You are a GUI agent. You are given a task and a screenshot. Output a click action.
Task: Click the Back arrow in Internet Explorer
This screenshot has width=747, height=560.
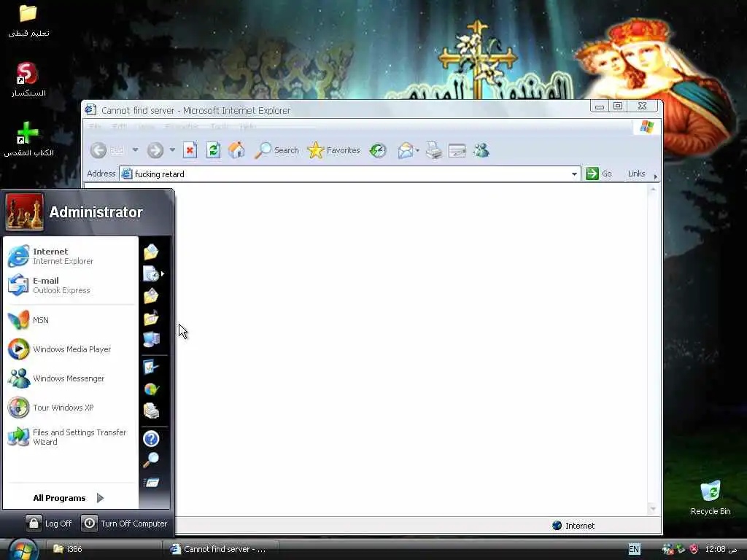[x=98, y=150]
